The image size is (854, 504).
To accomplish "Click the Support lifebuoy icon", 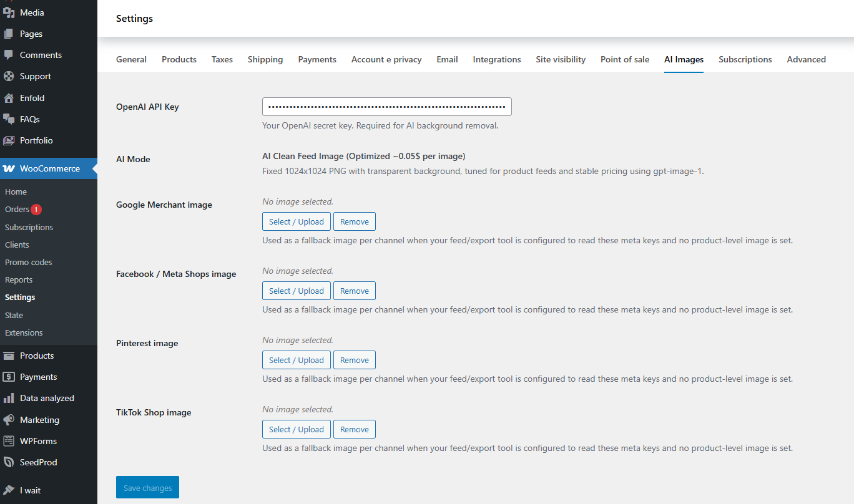I will click(x=9, y=76).
